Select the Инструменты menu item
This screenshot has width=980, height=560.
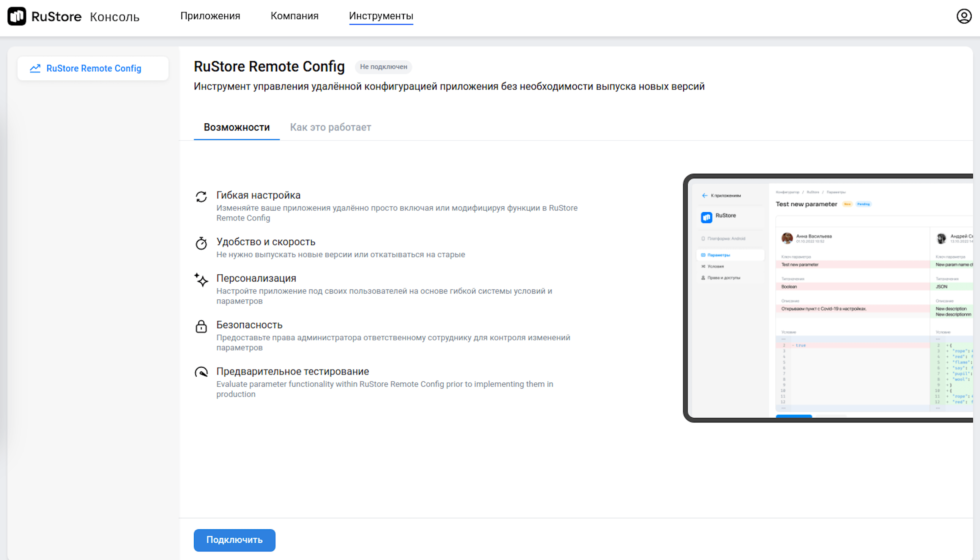point(381,16)
